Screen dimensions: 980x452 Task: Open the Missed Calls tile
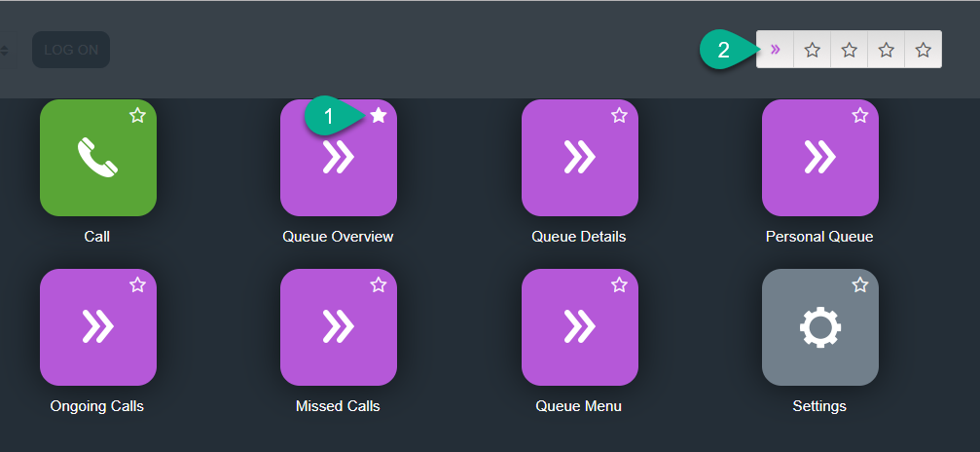(x=339, y=327)
